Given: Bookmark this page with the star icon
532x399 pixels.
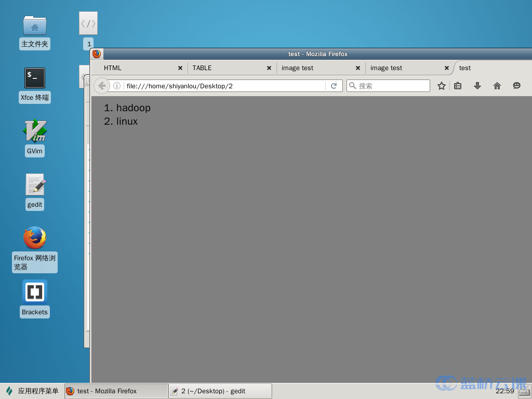Looking at the screenshot, I should coord(442,86).
